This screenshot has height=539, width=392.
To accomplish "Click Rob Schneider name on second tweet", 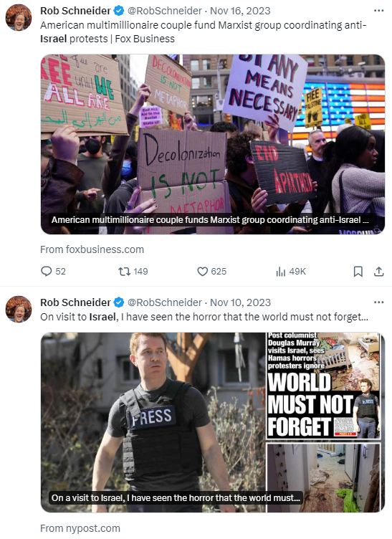I will 75,302.
